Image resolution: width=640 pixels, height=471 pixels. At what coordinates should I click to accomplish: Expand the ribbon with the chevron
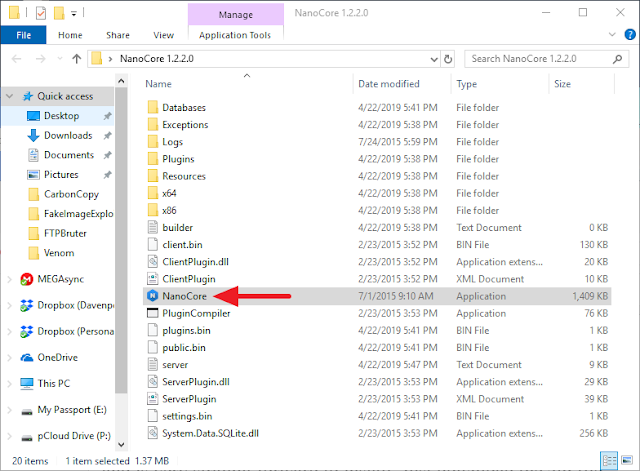(x=612, y=35)
